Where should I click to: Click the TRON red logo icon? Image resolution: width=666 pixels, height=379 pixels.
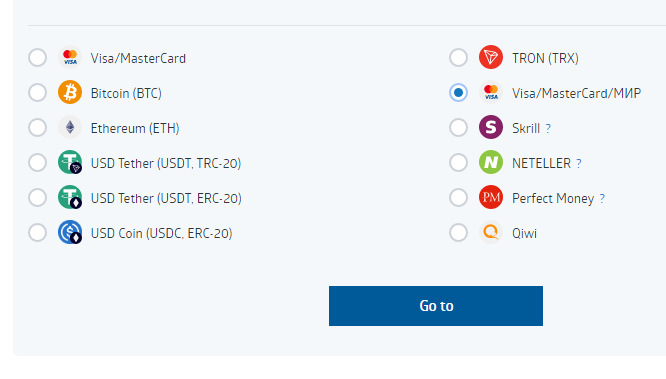491,57
